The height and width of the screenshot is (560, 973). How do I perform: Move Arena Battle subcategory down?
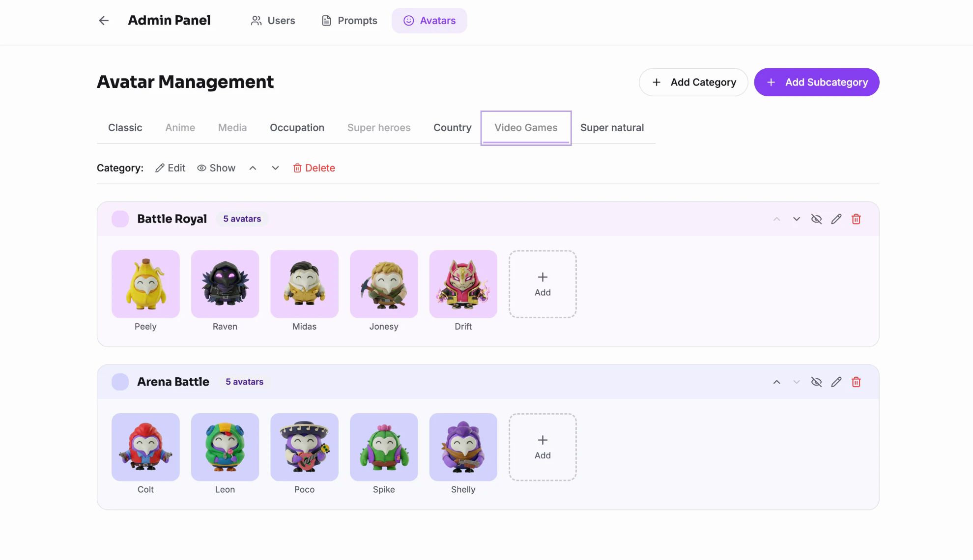click(x=797, y=382)
